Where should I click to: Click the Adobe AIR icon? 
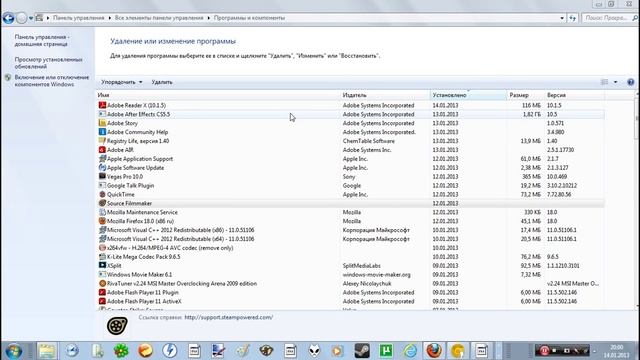(102, 150)
